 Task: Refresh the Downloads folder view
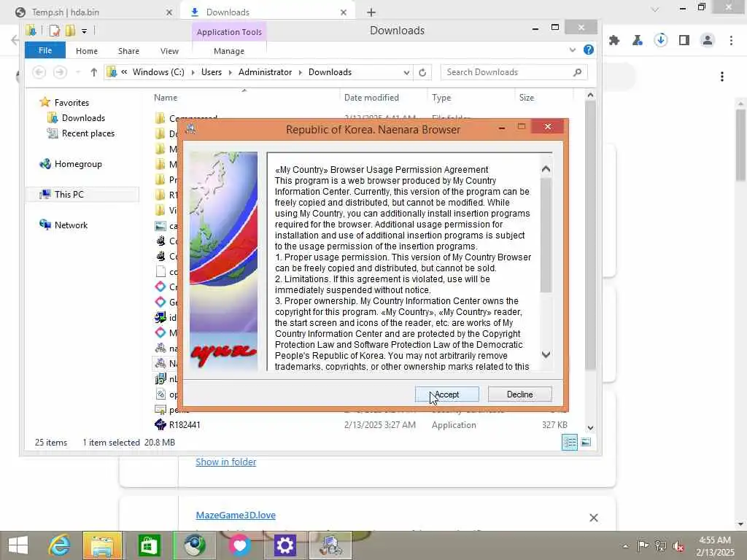pos(422,72)
